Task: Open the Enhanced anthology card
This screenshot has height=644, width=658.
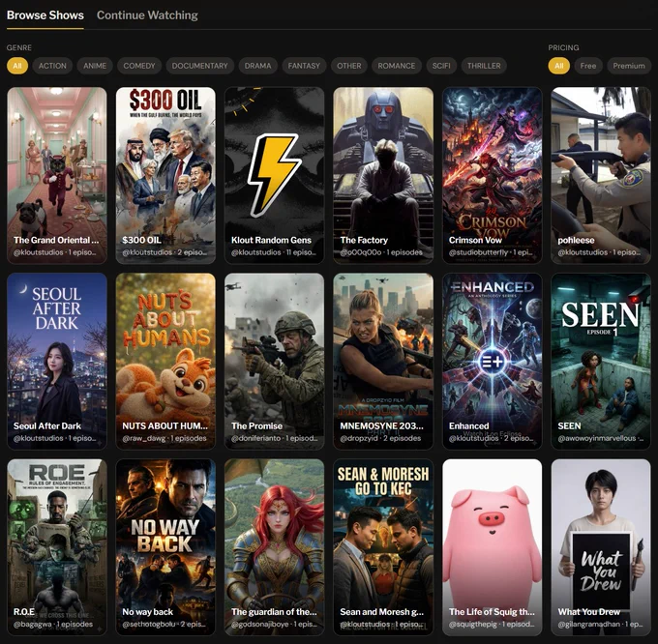Action: pyautogui.click(x=492, y=362)
